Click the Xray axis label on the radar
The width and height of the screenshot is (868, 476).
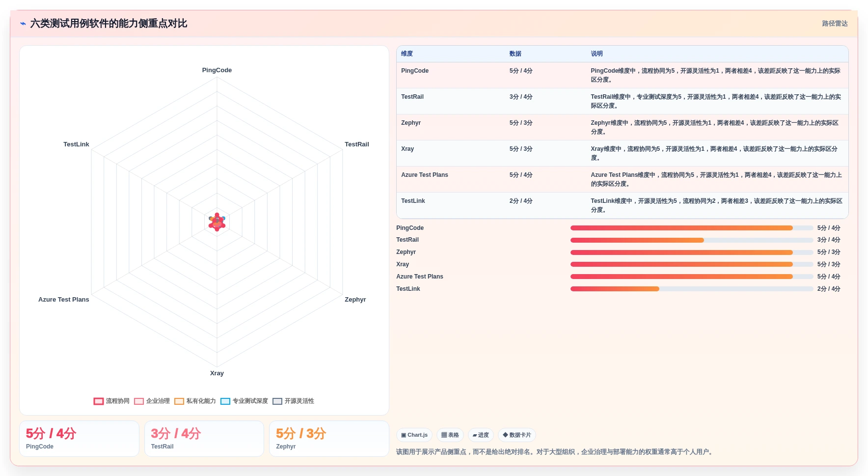[217, 373]
